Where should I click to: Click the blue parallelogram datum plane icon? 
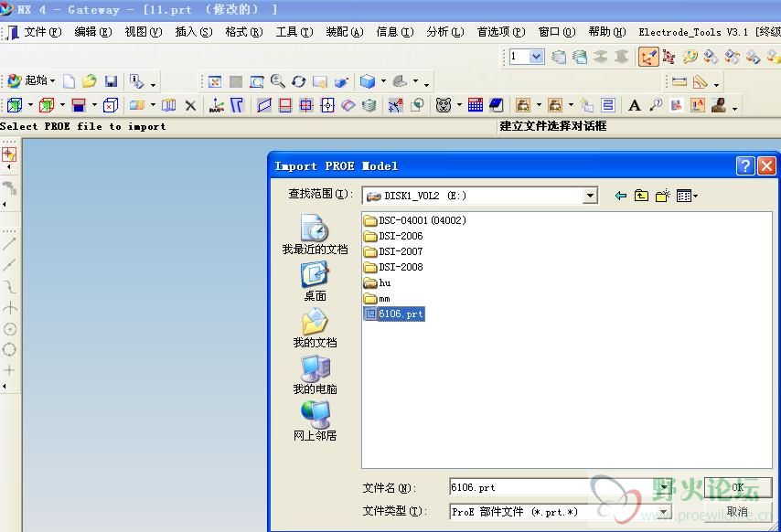pos(264,105)
